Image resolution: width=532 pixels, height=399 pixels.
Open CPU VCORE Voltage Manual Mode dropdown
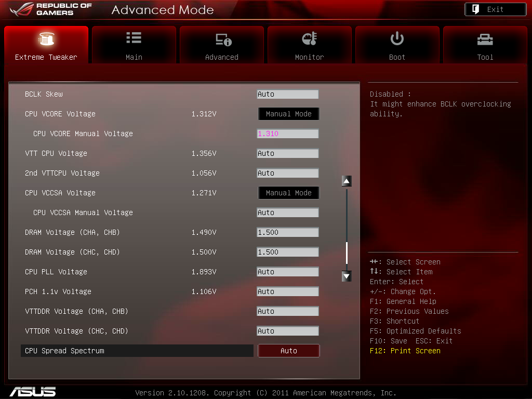point(288,114)
